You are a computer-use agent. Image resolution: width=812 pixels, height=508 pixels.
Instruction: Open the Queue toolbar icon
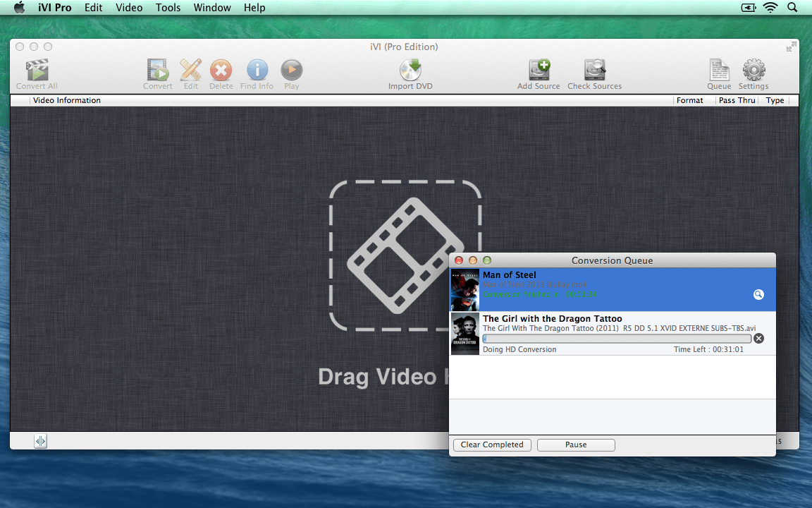[719, 70]
